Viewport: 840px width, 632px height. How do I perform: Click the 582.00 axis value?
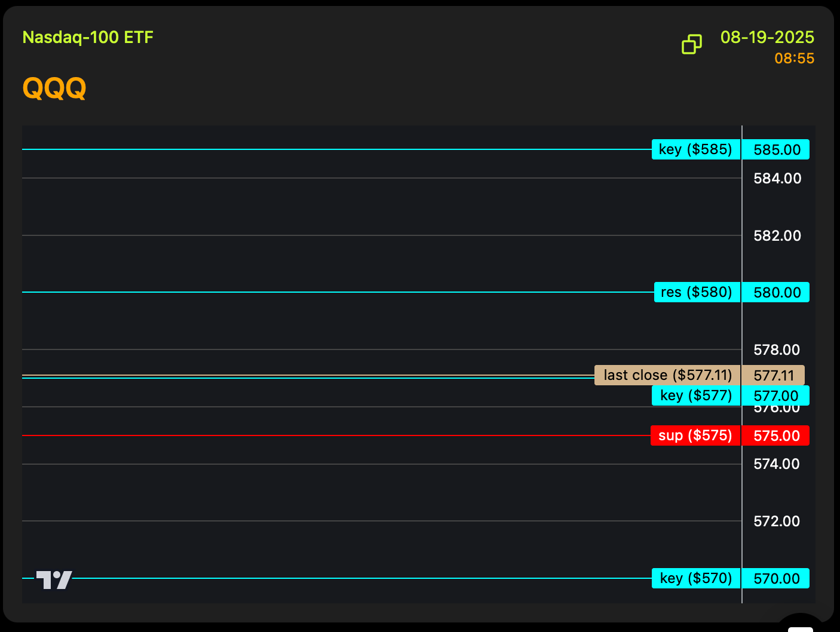click(x=777, y=235)
